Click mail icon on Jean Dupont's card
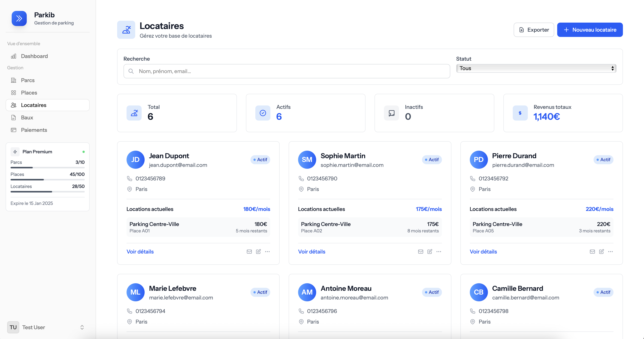644x339 pixels. tap(249, 251)
